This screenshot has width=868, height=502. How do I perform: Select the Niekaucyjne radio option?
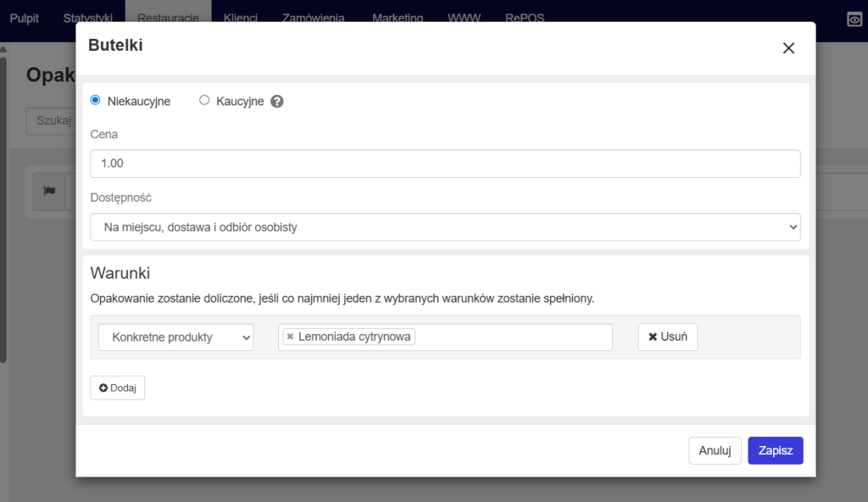96,100
